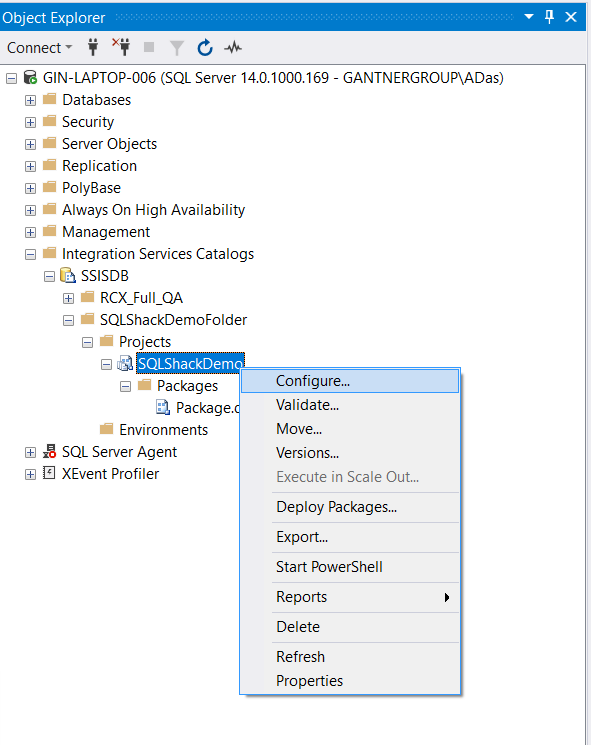Expand the XEvent Profiler node
The height and width of the screenshot is (745, 591).
30,474
